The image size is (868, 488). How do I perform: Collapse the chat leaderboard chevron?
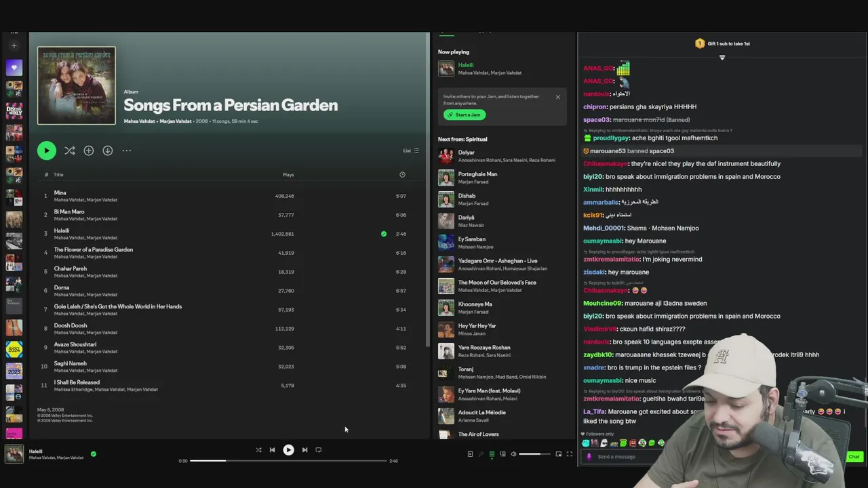tap(722, 58)
